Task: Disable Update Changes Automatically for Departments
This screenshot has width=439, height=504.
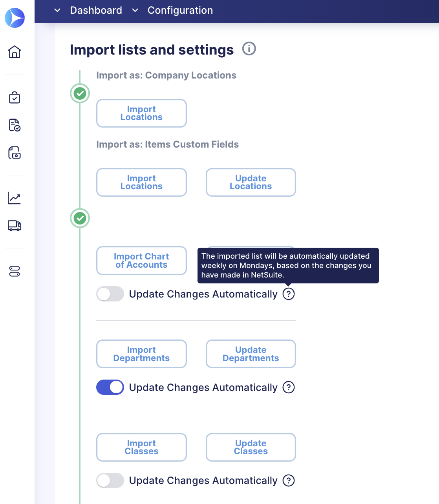Action: coord(110,387)
